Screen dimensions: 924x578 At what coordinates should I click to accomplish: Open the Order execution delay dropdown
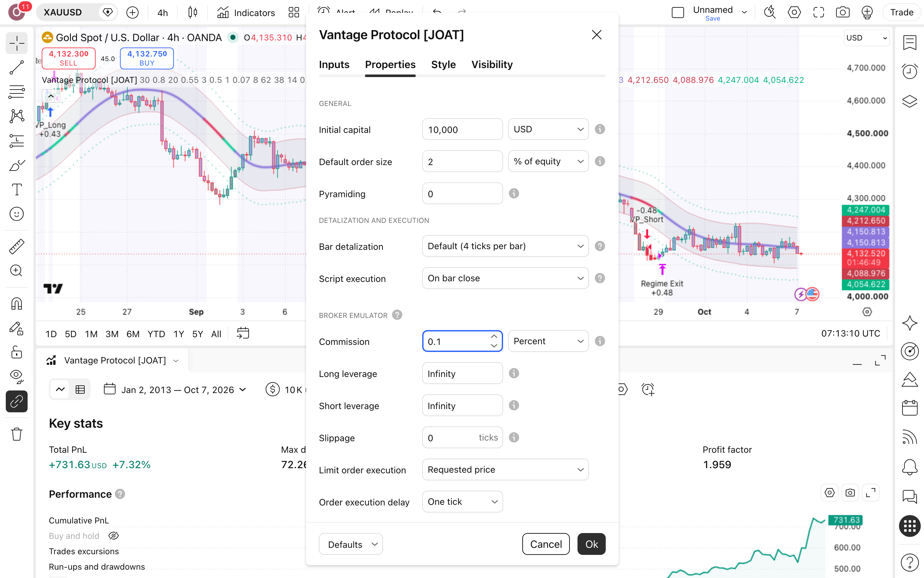coord(462,502)
